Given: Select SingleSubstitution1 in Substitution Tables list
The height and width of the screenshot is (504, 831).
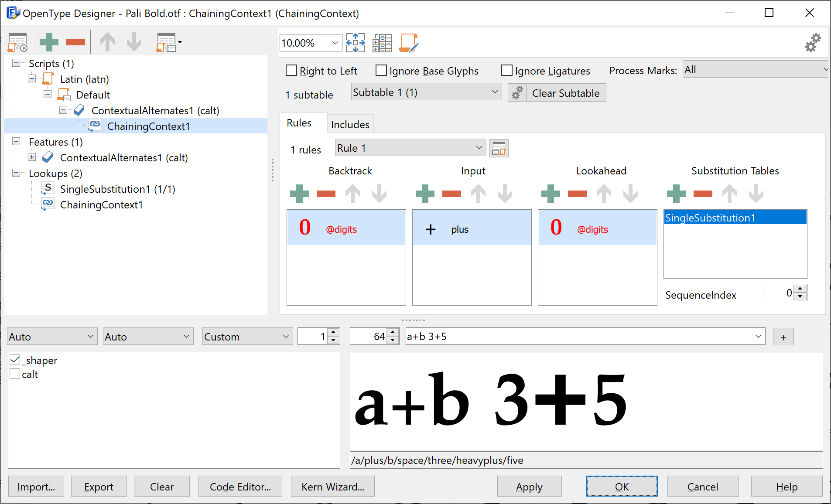Looking at the screenshot, I should coord(735,218).
